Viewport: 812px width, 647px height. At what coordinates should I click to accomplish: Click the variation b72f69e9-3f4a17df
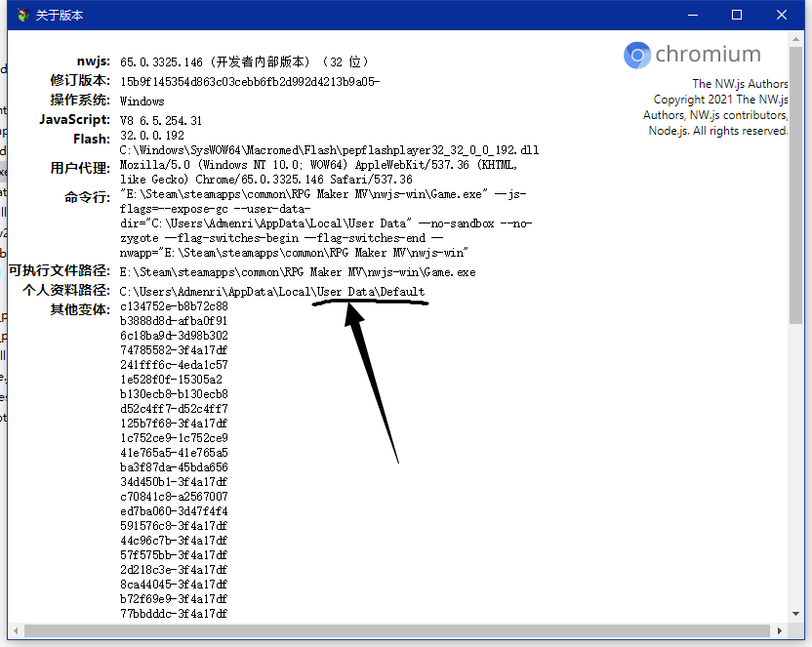point(174,599)
